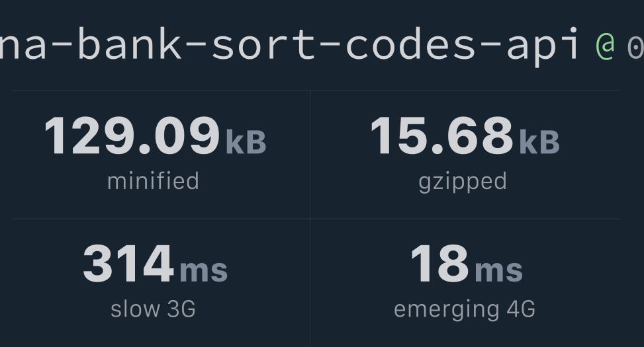Screen dimensions: 644x347
Task: Click the version number after the @
Action: 635,46
